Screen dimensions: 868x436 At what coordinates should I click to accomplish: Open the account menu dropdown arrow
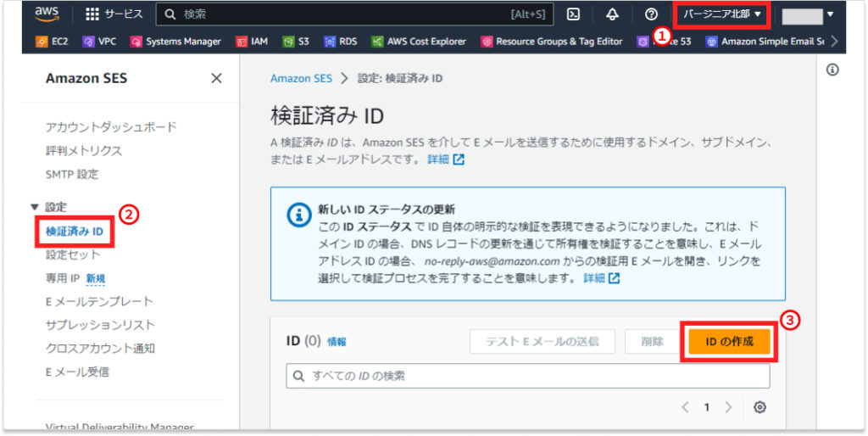[x=830, y=14]
